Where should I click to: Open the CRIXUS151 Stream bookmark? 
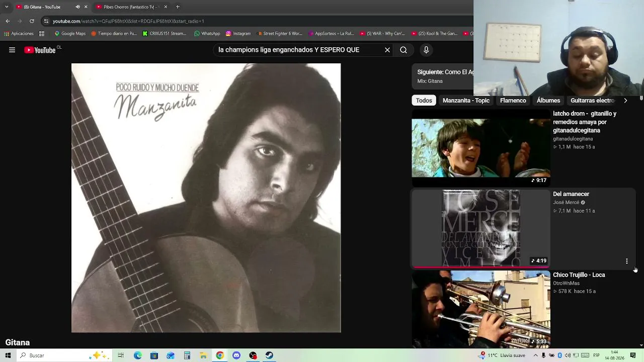coord(165,34)
